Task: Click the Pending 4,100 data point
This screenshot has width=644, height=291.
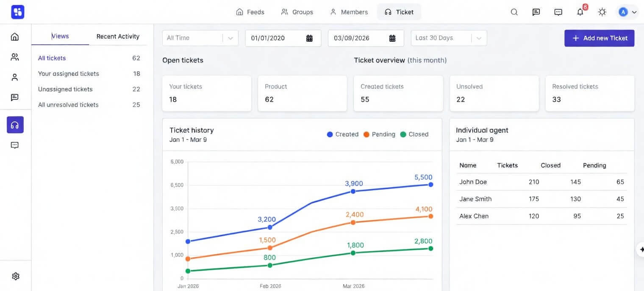Action: pos(431,216)
